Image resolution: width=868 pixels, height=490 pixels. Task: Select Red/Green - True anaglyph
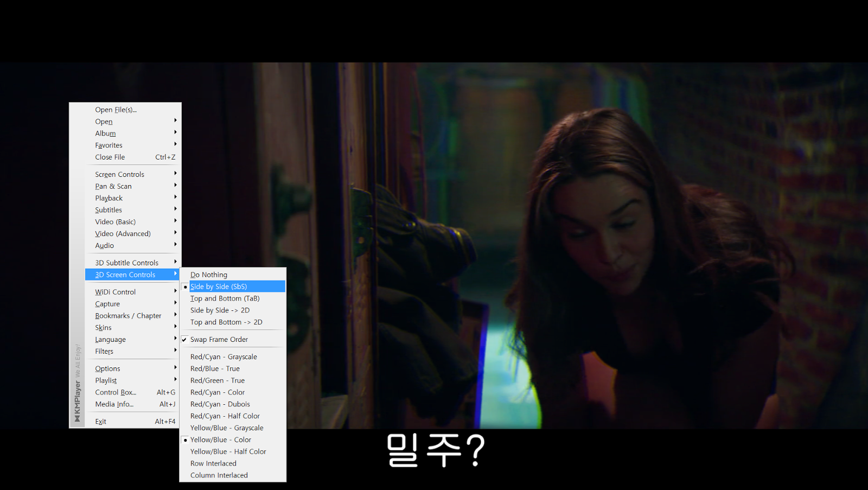pyautogui.click(x=233, y=381)
